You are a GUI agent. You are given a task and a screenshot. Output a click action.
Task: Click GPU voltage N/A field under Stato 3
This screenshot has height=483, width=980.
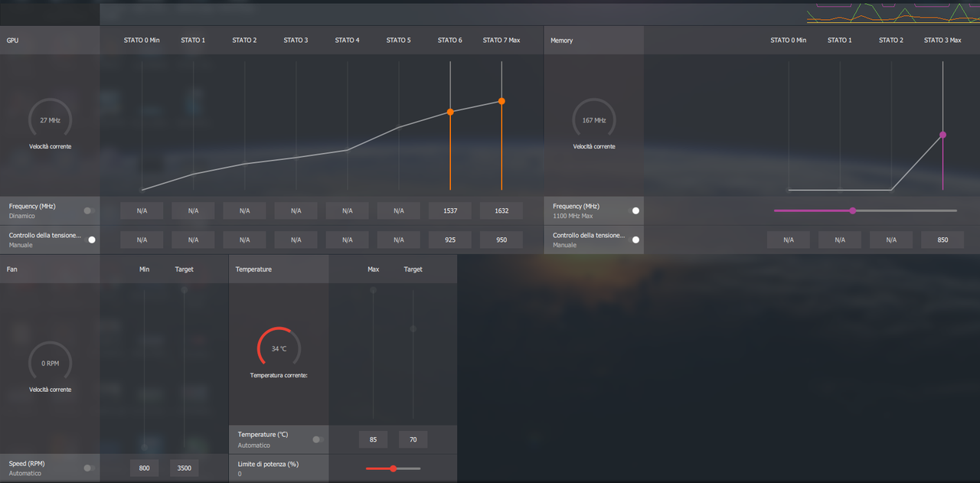296,240
